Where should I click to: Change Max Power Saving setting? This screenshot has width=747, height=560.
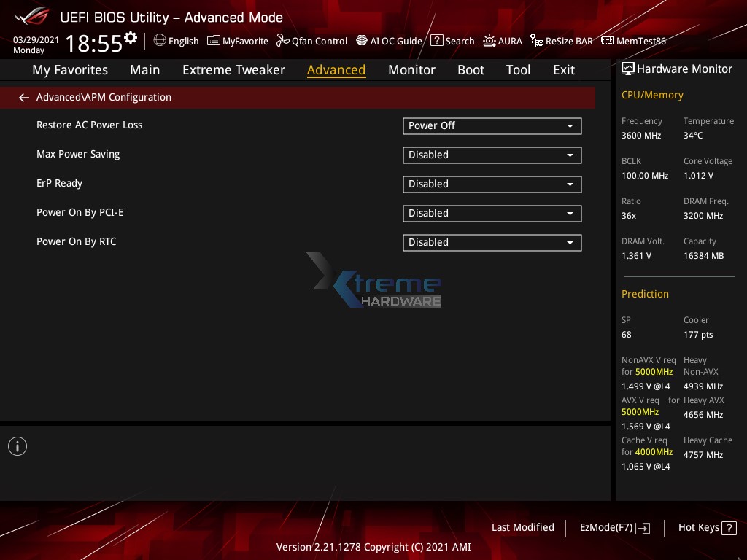492,155
